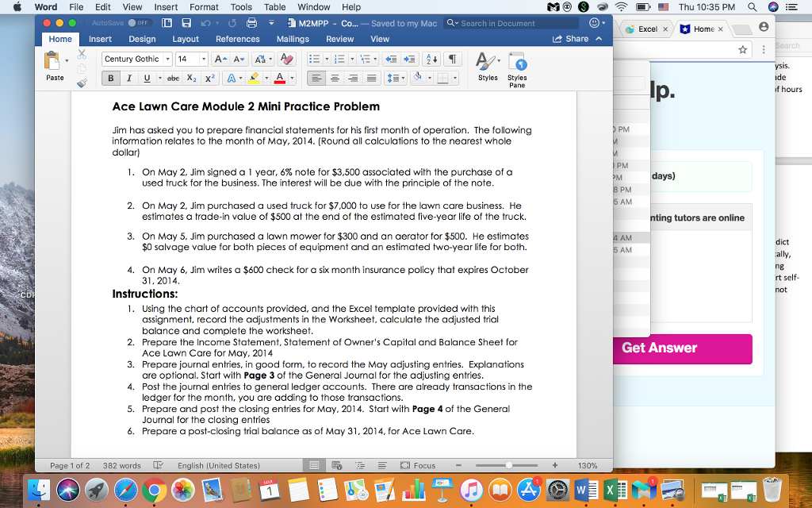The height and width of the screenshot is (508, 812).
Task: Click the English (United States) language indicator
Action: click(x=219, y=465)
